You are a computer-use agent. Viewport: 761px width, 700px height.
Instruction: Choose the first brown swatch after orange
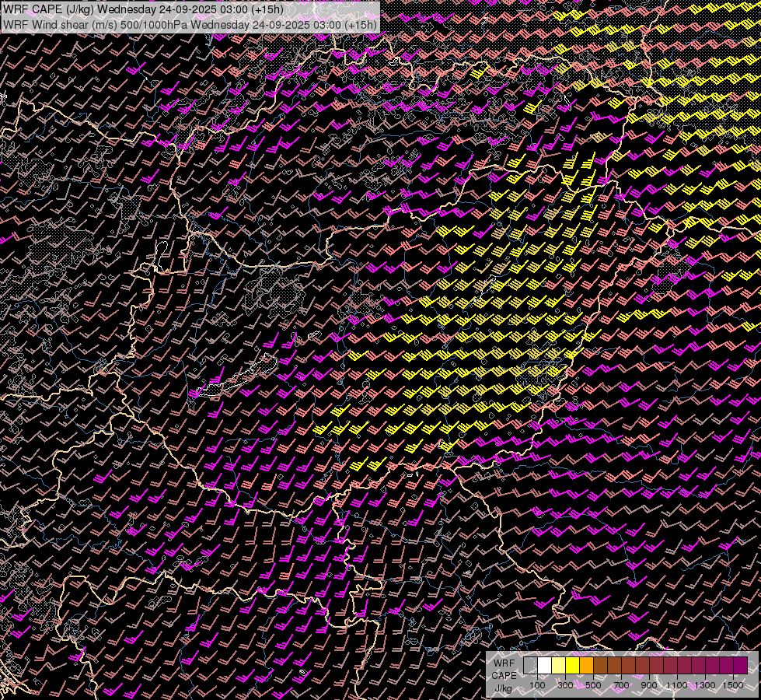pyautogui.click(x=600, y=665)
